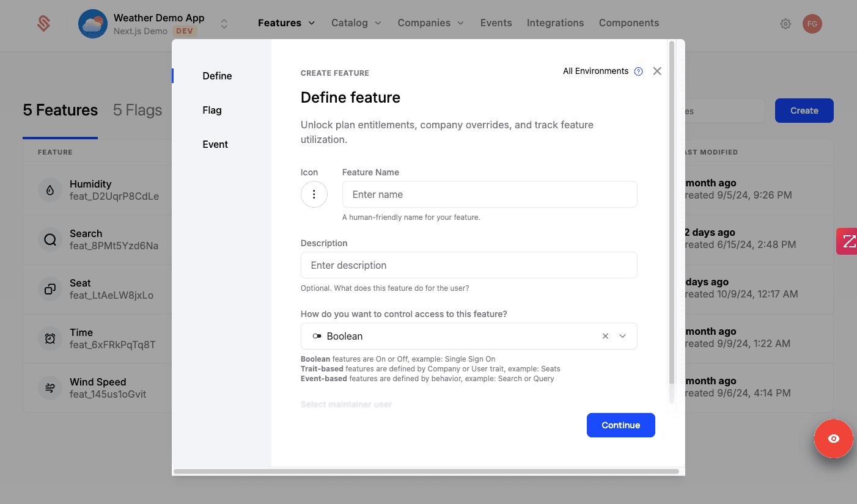The width and height of the screenshot is (857, 504).
Task: Click the All Environments help icon
Action: click(638, 71)
